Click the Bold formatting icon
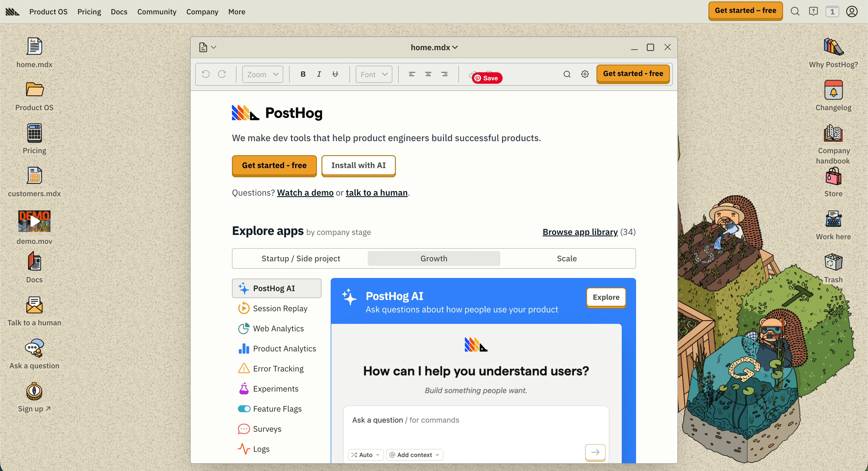 coord(303,74)
